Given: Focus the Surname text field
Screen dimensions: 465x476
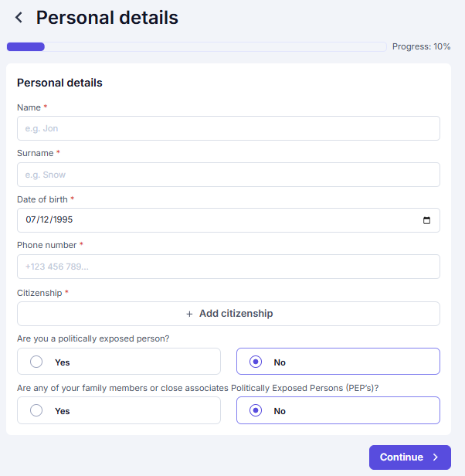Looking at the screenshot, I should click(x=228, y=175).
